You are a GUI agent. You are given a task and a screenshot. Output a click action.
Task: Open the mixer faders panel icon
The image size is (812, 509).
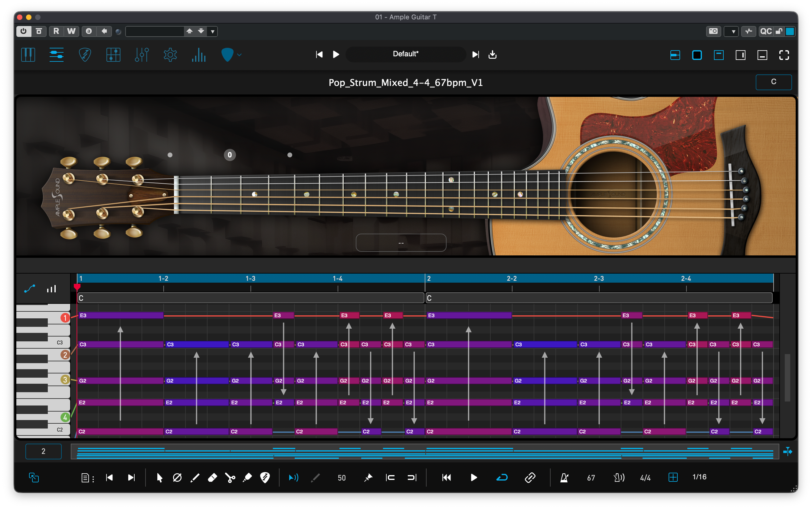tap(142, 54)
